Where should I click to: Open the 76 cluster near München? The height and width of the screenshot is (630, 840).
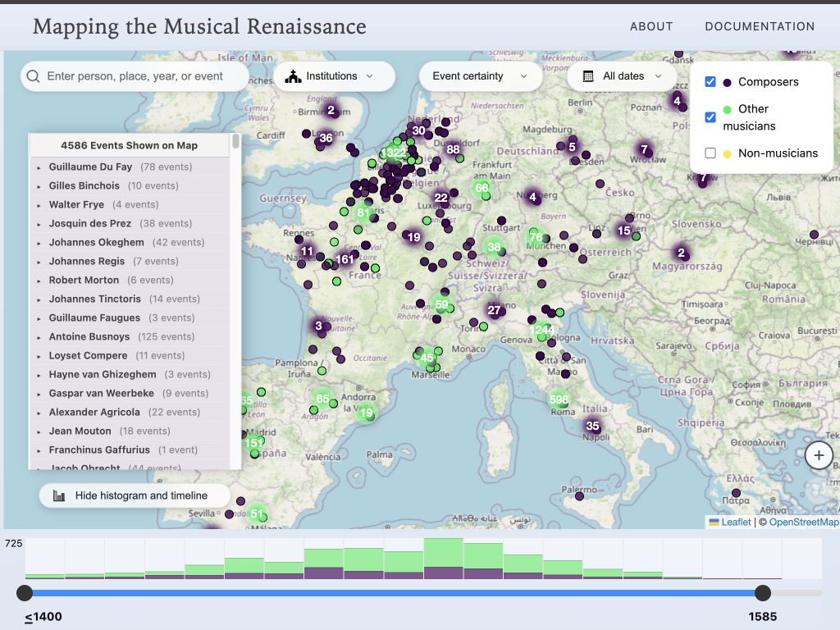(x=536, y=237)
